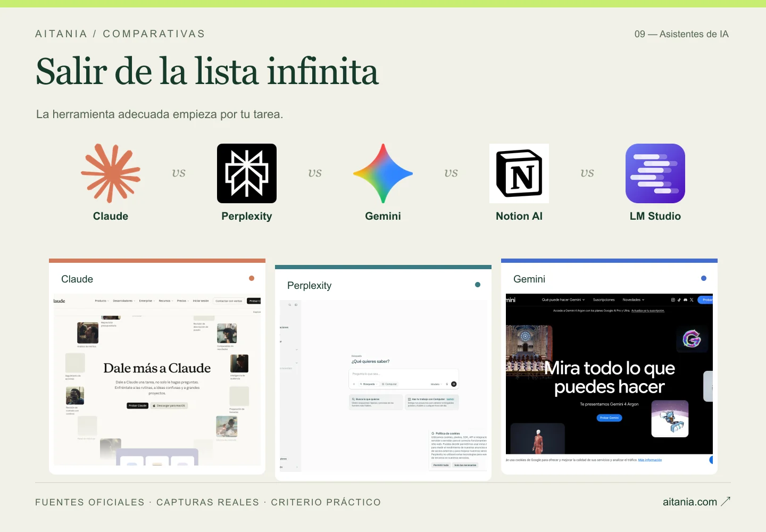Click the Gemini multicolor star logo
766x532 pixels.
[383, 173]
